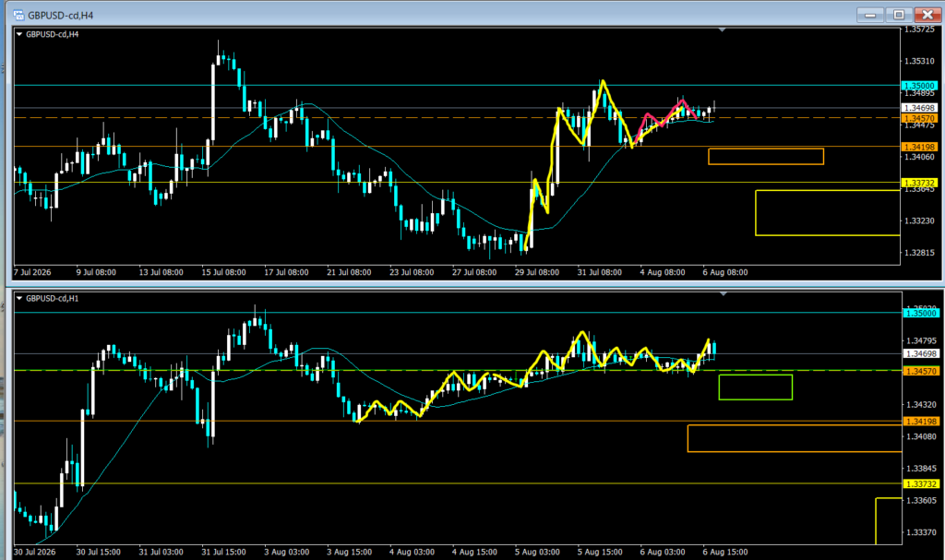
Task: Select the yellow 1.33732 price label in H1 chart
Action: pyautogui.click(x=922, y=484)
